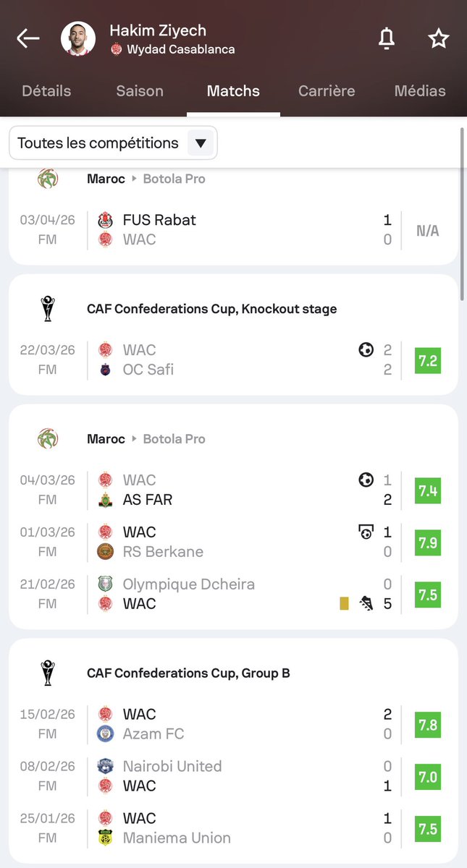Tap the goal ball icon in the OC Safi match
Screen dimensions: 467x868
tap(366, 350)
